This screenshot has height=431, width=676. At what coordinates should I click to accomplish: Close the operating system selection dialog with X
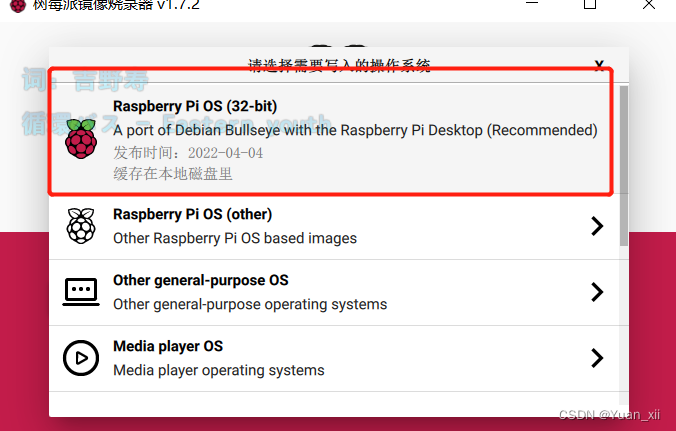(599, 65)
